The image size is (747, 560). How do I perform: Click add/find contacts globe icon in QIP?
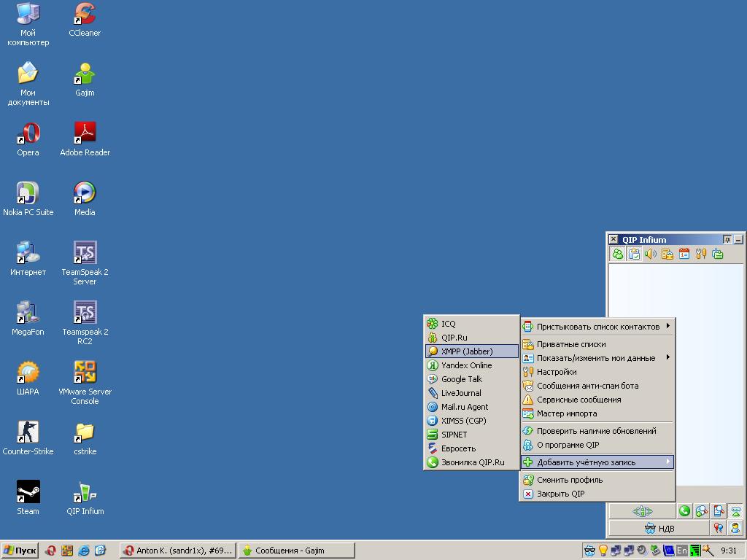(701, 511)
